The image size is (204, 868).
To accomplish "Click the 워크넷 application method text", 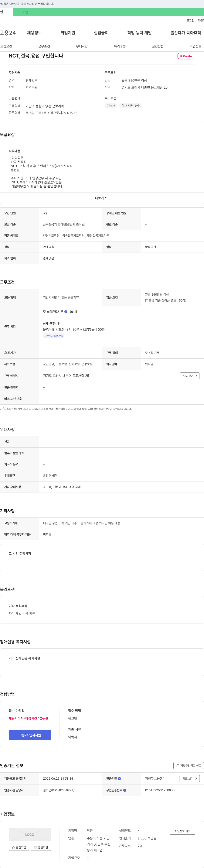I will (73, 718).
